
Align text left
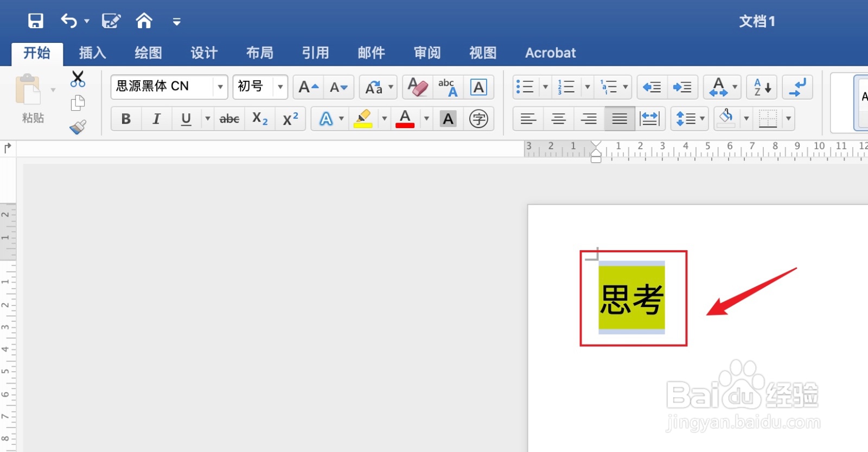[x=528, y=119]
